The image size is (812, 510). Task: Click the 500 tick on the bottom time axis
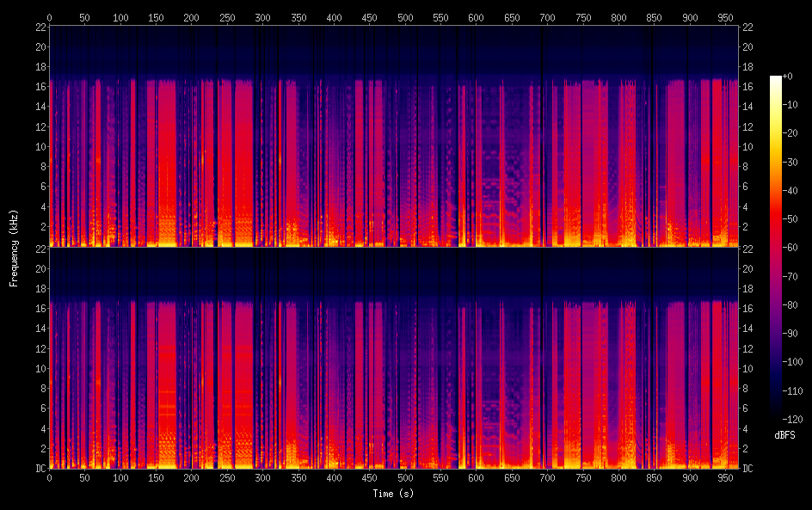tap(404, 477)
